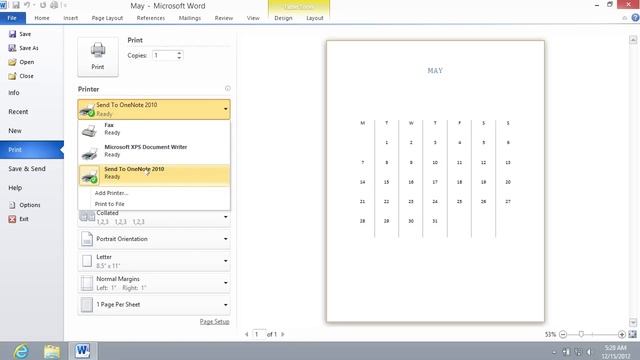Click the Page Setup link
The height and width of the screenshot is (360, 640).
(214, 322)
